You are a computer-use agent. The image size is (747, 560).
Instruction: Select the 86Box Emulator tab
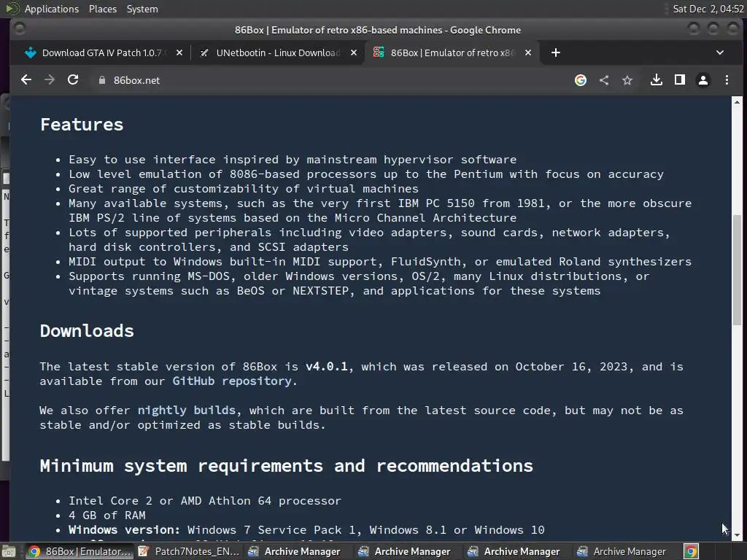click(x=452, y=52)
